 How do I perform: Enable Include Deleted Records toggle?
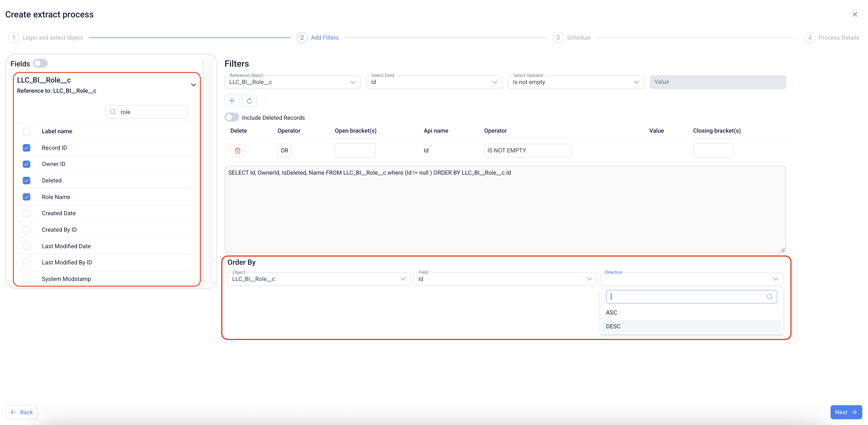coord(232,117)
